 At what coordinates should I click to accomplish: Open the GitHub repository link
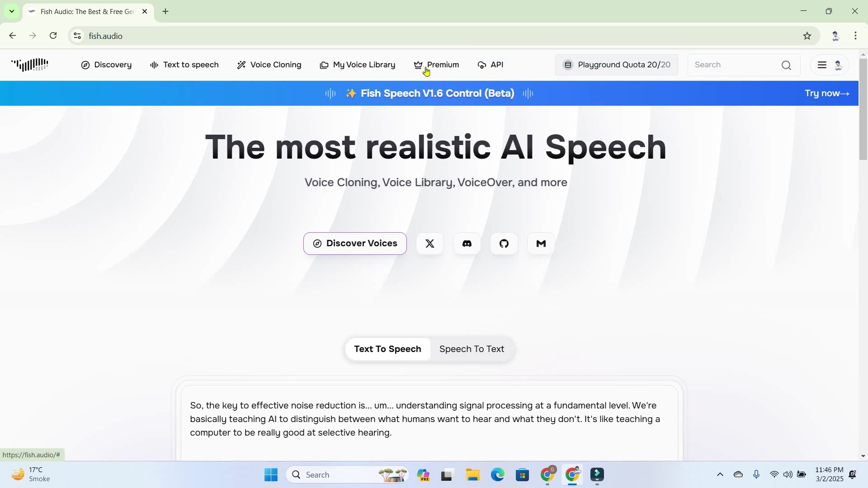tap(504, 244)
